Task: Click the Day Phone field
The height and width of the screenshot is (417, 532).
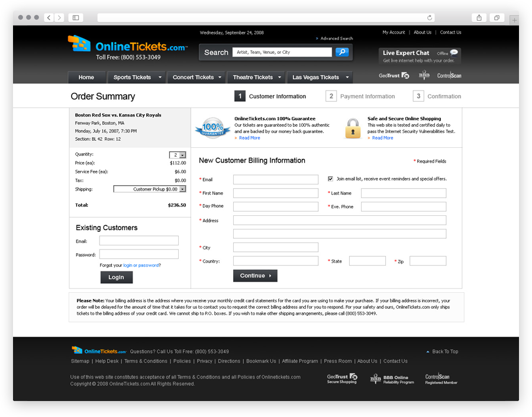Action: 276,206
